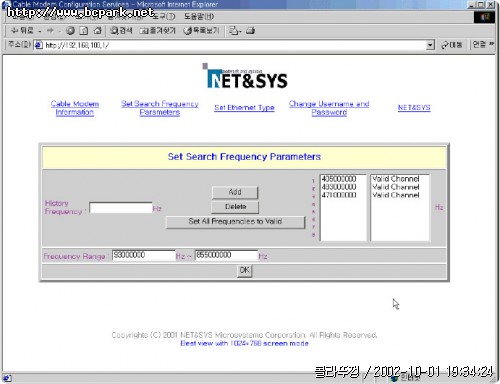Expand the address bar dropdown arrow
Viewport: 500px width, 384px height.
(430, 45)
